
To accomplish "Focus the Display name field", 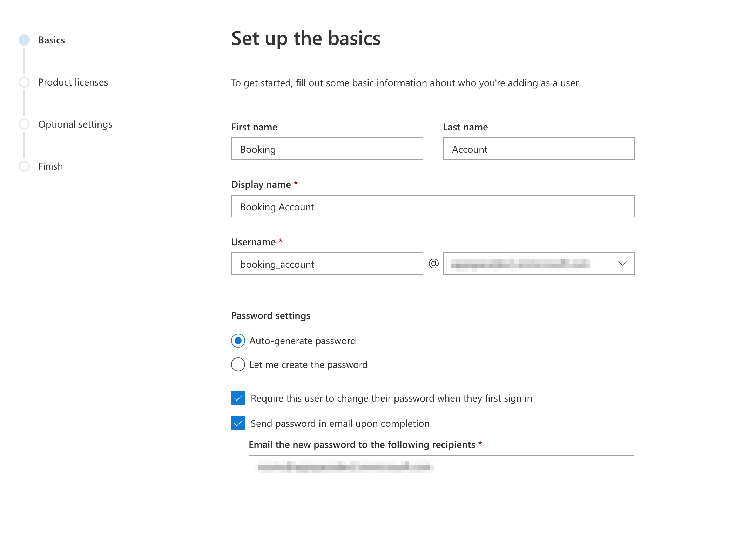I will [x=433, y=206].
